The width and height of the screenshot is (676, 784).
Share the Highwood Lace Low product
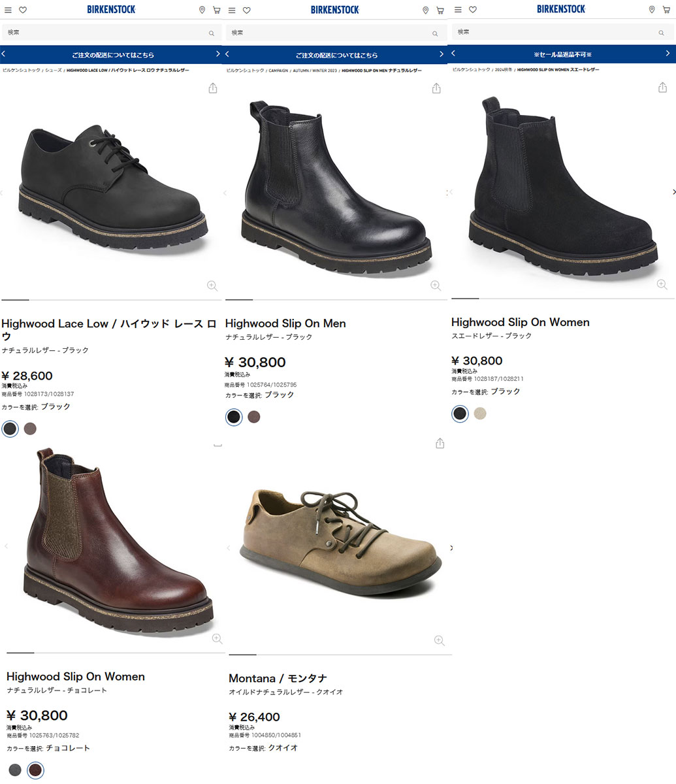(212, 87)
